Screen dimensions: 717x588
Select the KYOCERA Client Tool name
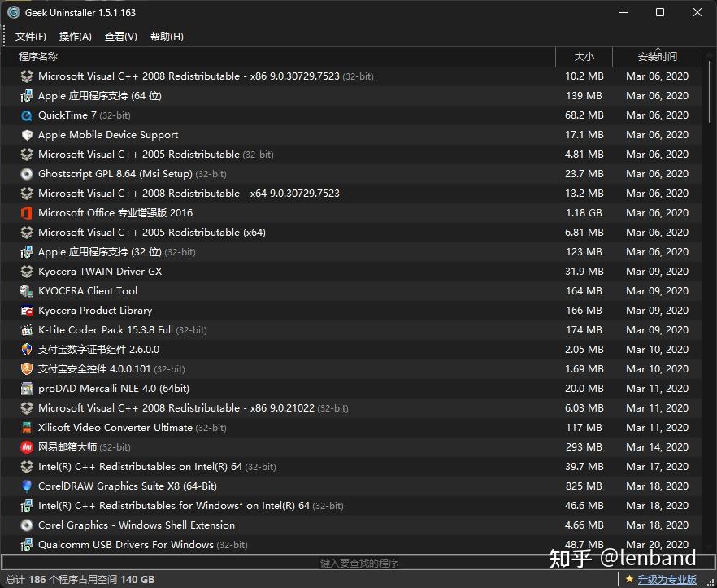click(88, 291)
